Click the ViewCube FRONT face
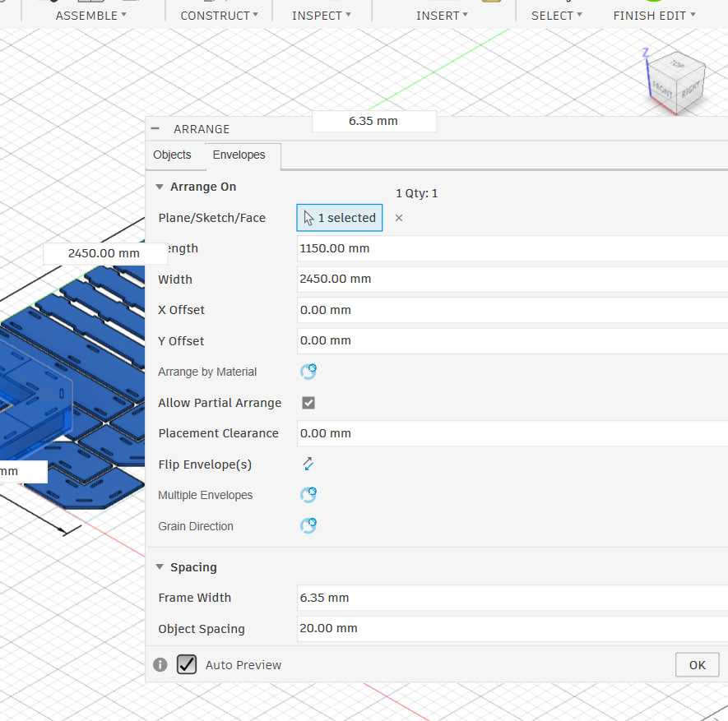 pos(662,90)
